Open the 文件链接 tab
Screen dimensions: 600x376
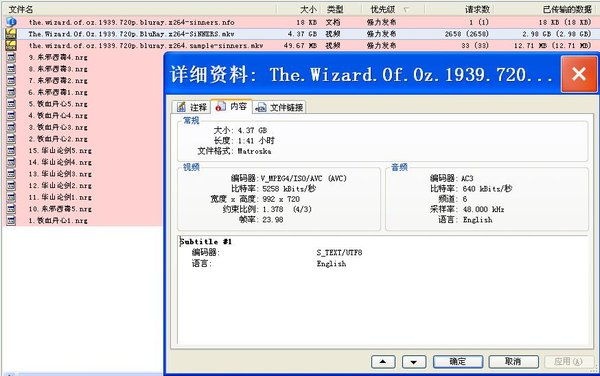(x=279, y=107)
